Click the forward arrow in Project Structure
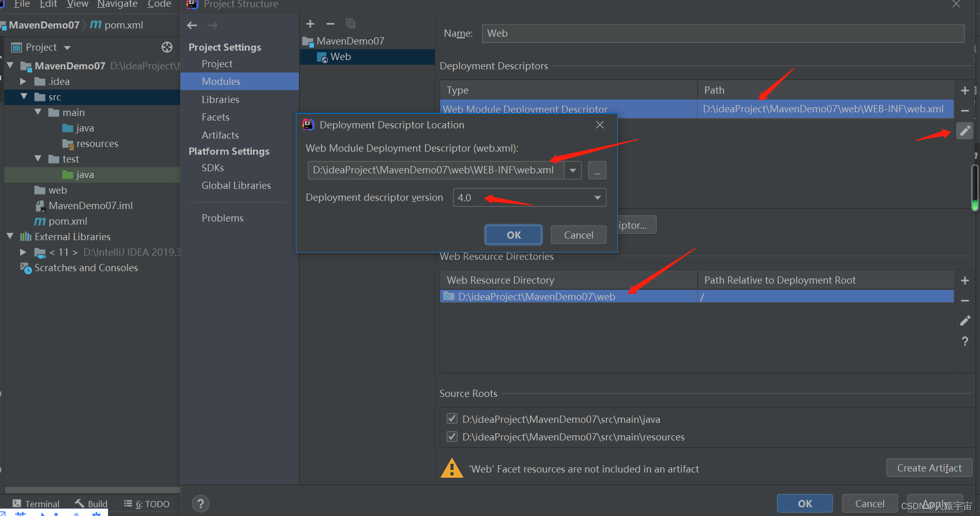 (x=213, y=25)
